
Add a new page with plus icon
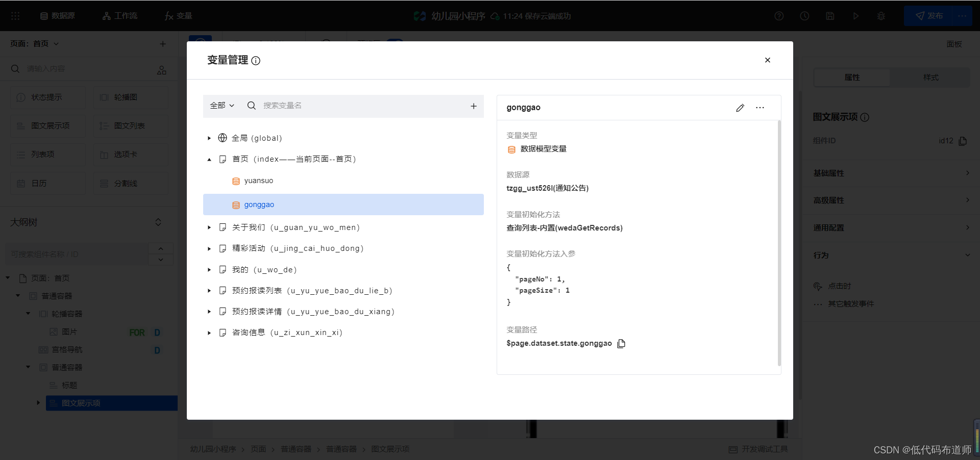coord(163,44)
